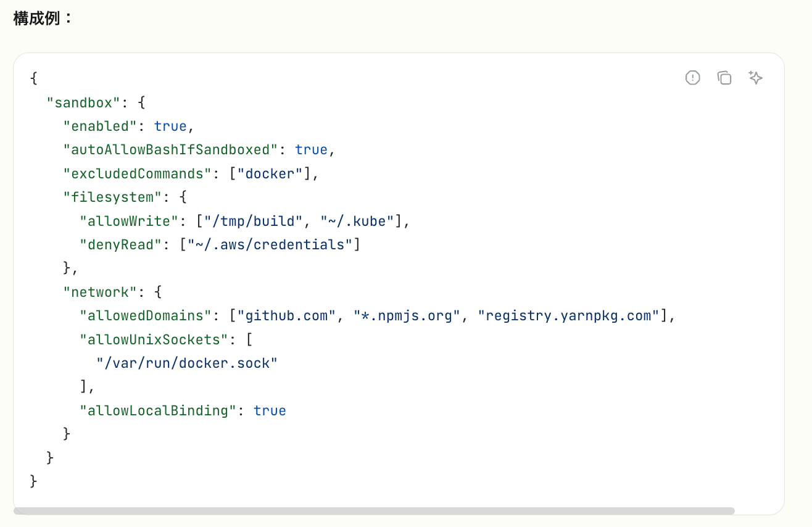Copy the code block with the copy icon
The width and height of the screenshot is (812, 527).
coord(724,78)
